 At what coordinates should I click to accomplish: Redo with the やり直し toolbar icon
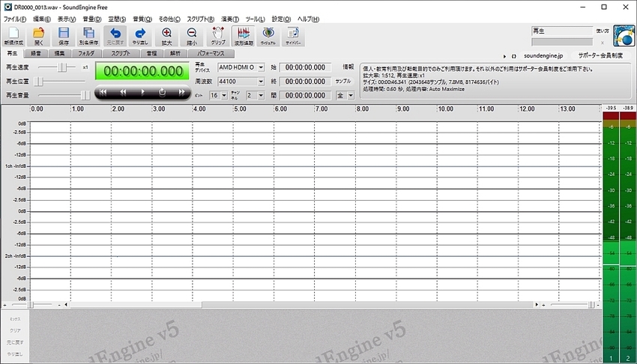pos(140,36)
